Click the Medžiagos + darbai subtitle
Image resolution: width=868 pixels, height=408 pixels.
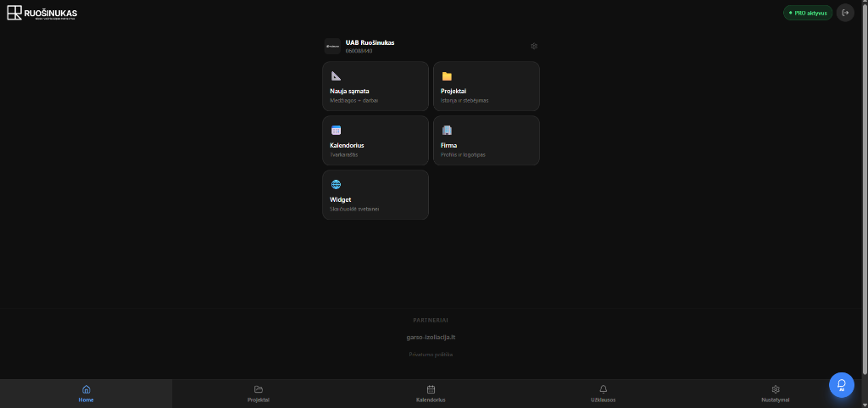[353, 101]
